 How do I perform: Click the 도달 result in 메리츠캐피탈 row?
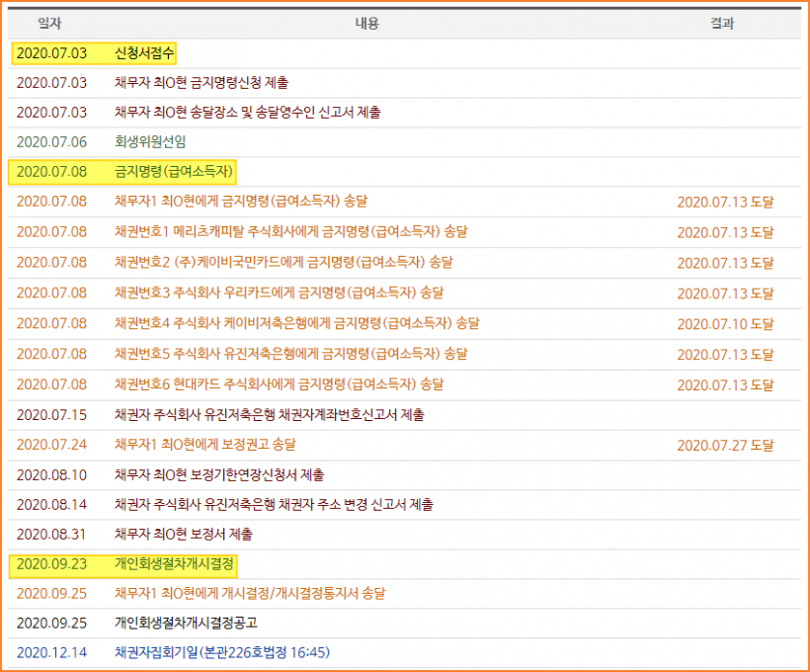(725, 232)
